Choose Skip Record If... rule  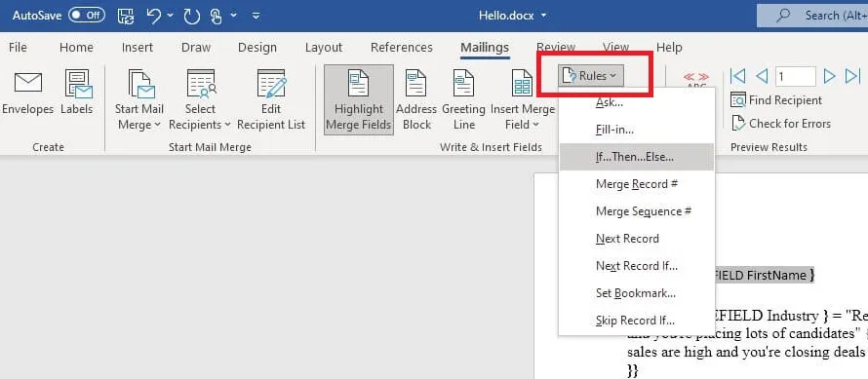(637, 320)
